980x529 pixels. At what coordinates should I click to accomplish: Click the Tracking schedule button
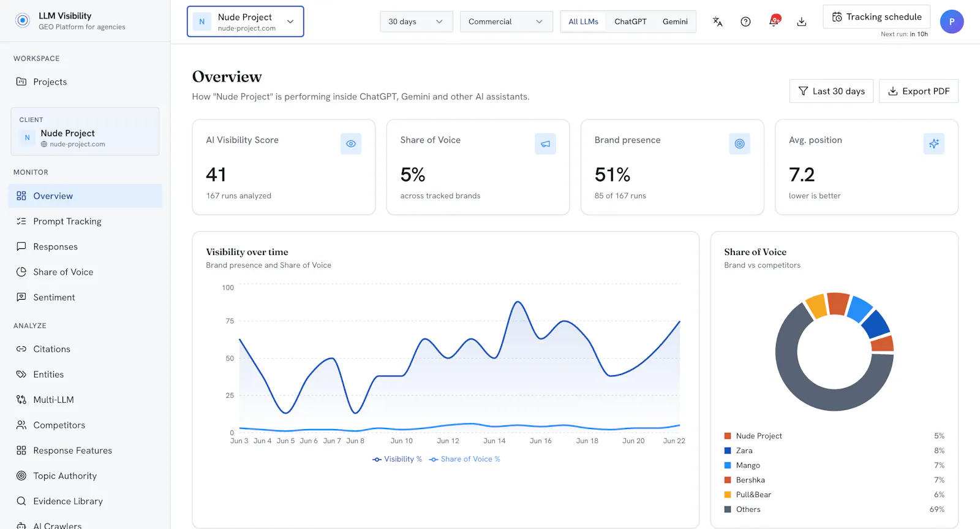click(876, 17)
